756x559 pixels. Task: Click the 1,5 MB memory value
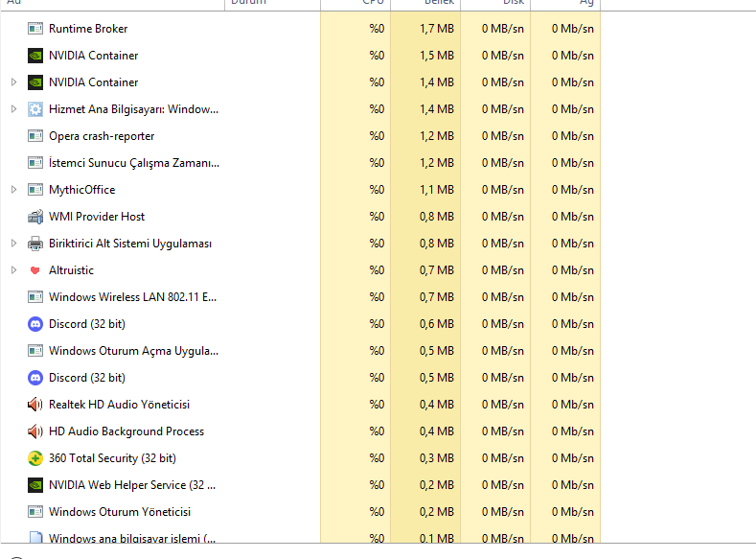pos(437,56)
